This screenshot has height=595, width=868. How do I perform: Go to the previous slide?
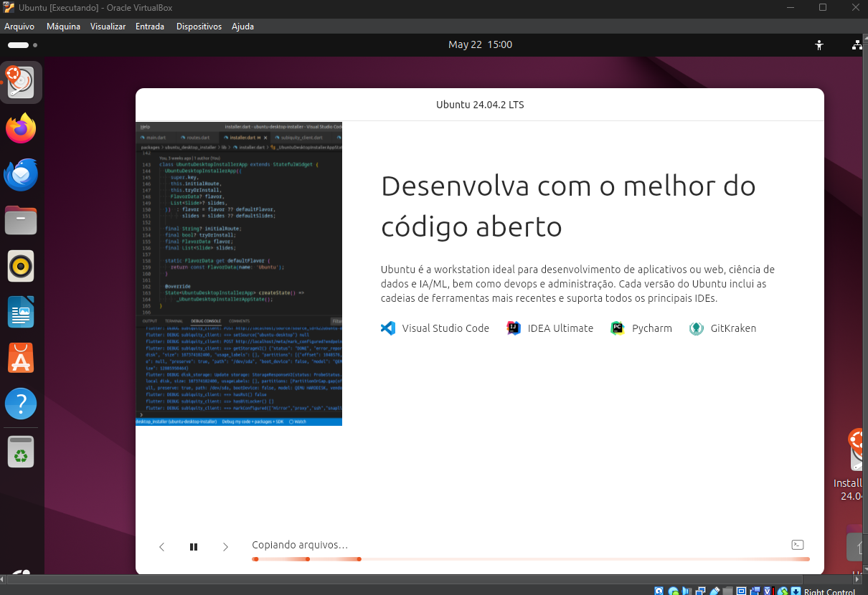point(161,547)
